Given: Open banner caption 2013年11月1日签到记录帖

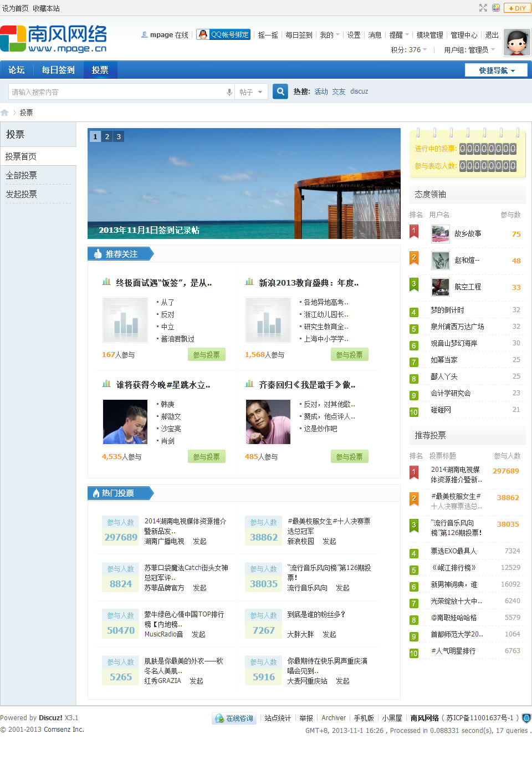Looking at the screenshot, I should 149,230.
